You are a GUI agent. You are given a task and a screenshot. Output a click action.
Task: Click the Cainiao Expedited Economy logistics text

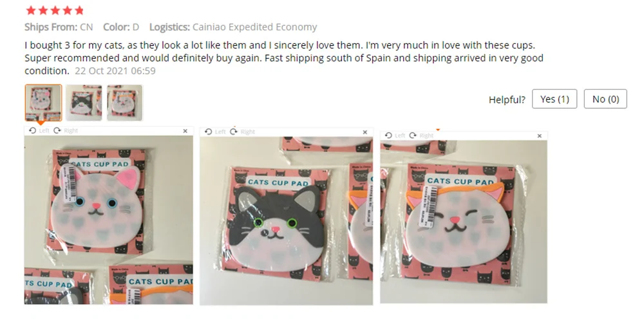point(254,27)
